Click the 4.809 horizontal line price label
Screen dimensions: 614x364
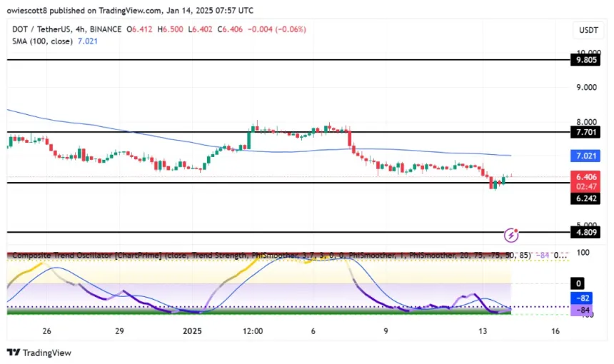pos(588,232)
